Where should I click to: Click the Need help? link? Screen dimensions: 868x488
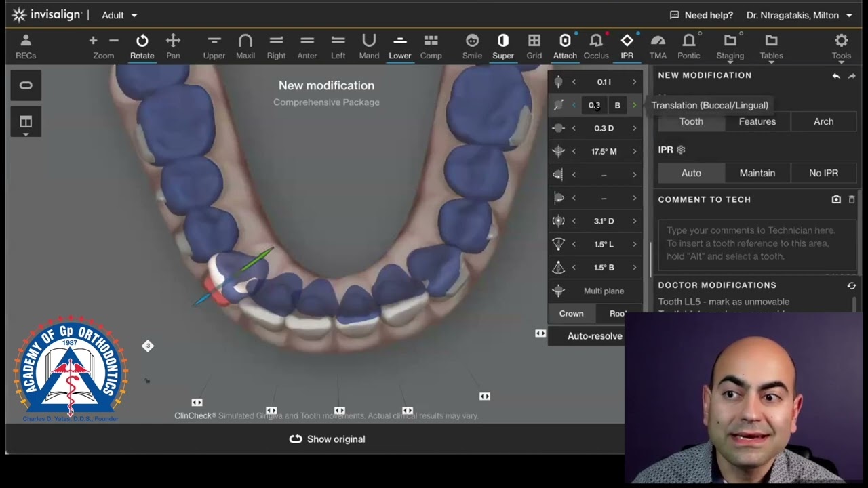pyautogui.click(x=701, y=15)
